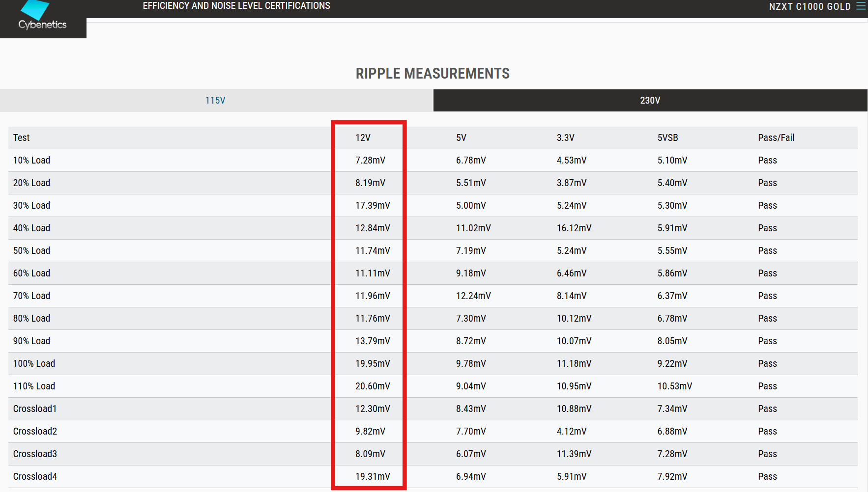The image size is (868, 492).
Task: Click the 13.79mV cell
Action: 373,341
